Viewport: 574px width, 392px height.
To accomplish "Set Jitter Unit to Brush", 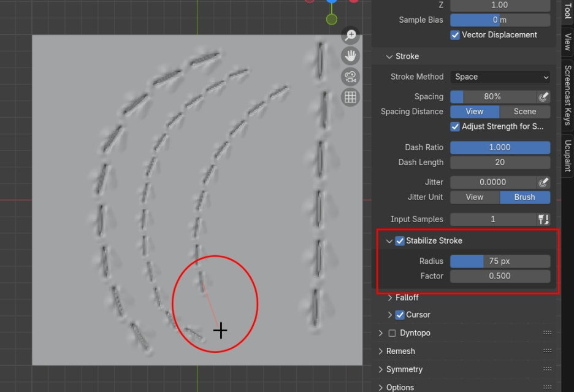I will coord(524,197).
